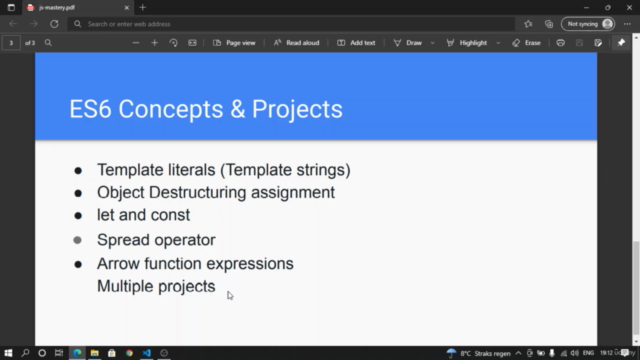Click the scrollbar down arrow
Viewport: 640px width, 360px height.
[636, 342]
